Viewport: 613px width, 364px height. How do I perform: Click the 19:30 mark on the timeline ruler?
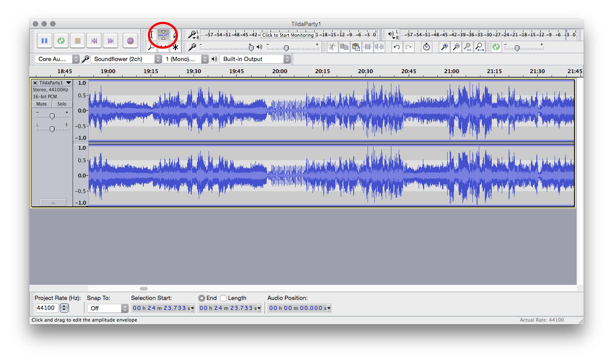click(194, 71)
